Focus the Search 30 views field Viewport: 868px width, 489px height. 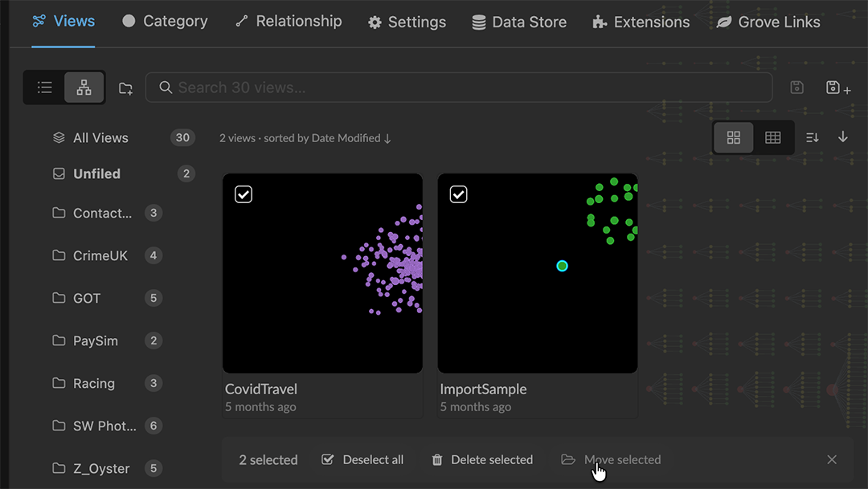(459, 88)
